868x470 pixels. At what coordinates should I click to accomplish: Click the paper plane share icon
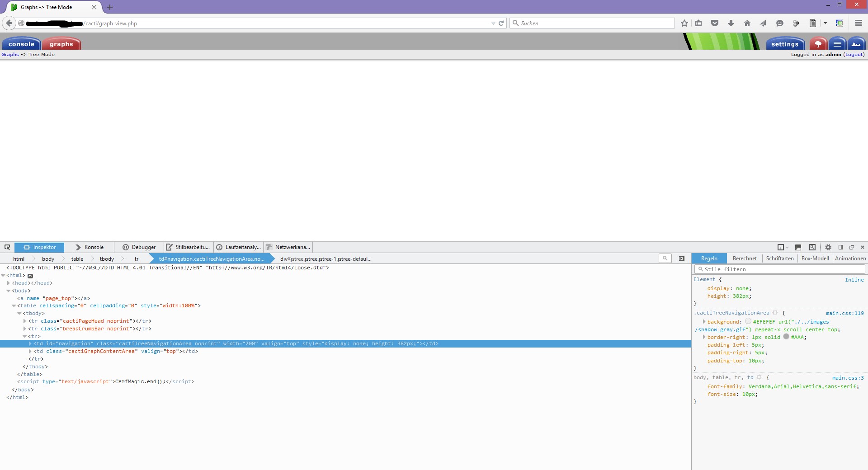click(x=763, y=23)
